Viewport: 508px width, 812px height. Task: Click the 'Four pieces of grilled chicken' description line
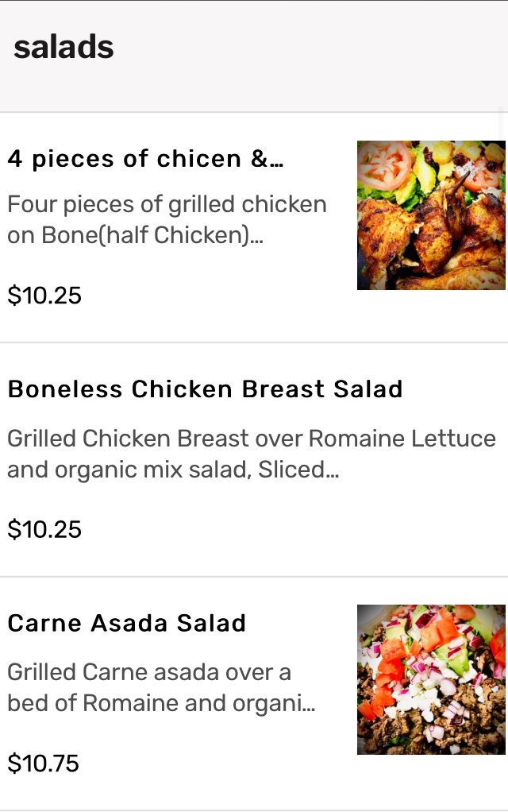click(x=167, y=204)
